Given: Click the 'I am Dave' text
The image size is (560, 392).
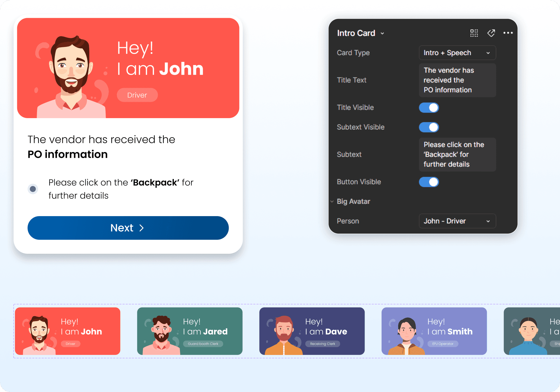Looking at the screenshot, I should point(326,332).
